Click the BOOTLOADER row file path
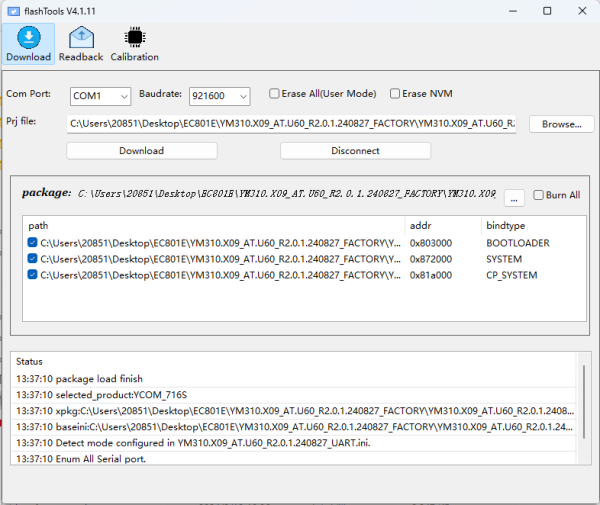 (220, 243)
